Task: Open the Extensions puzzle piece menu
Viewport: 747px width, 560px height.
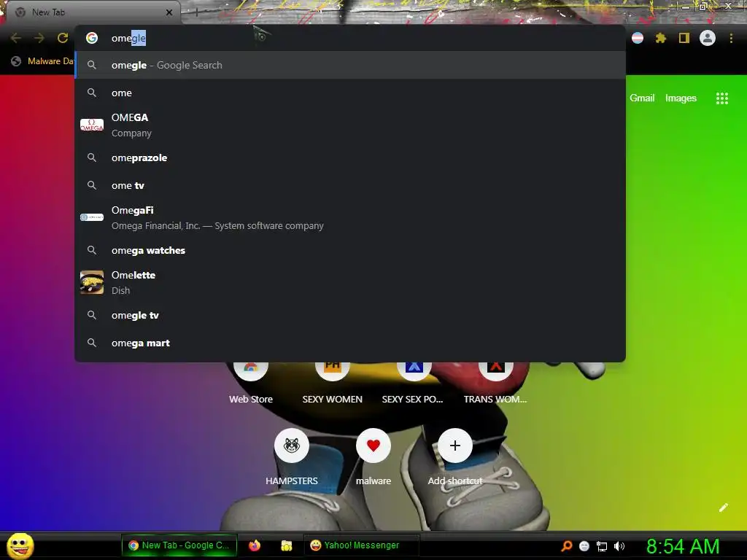Action: pyautogui.click(x=661, y=38)
